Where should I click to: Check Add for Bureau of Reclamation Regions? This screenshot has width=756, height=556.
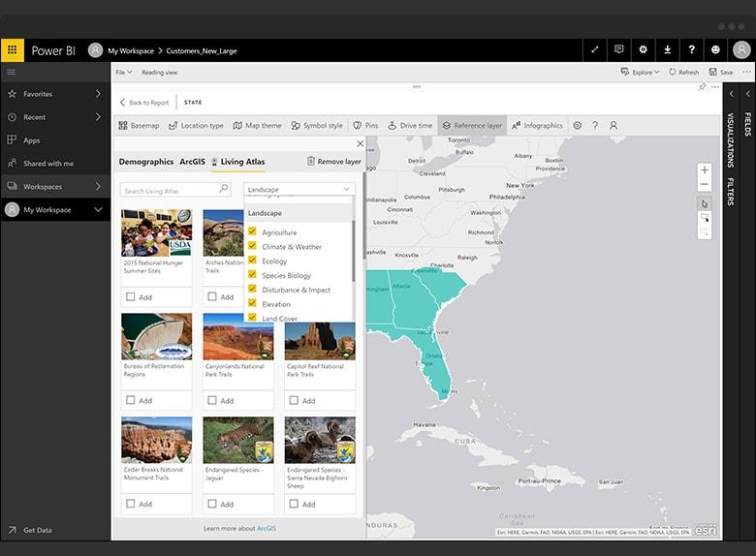130,400
